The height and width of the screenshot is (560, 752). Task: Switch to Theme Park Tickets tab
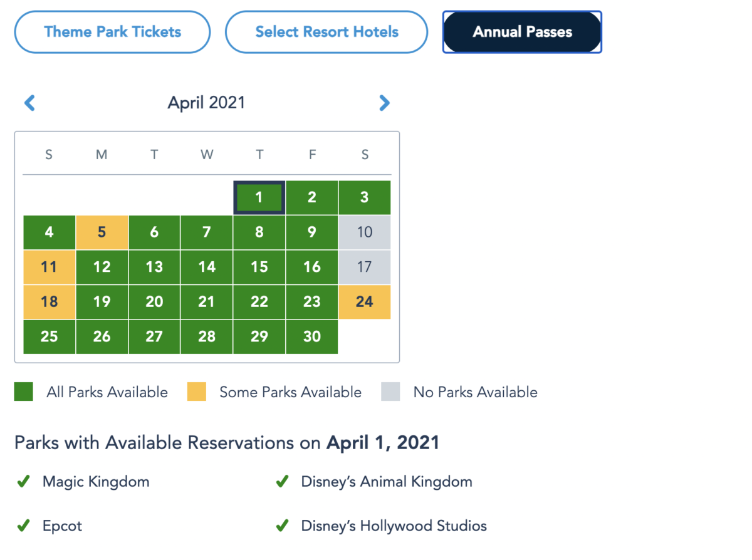point(112,32)
